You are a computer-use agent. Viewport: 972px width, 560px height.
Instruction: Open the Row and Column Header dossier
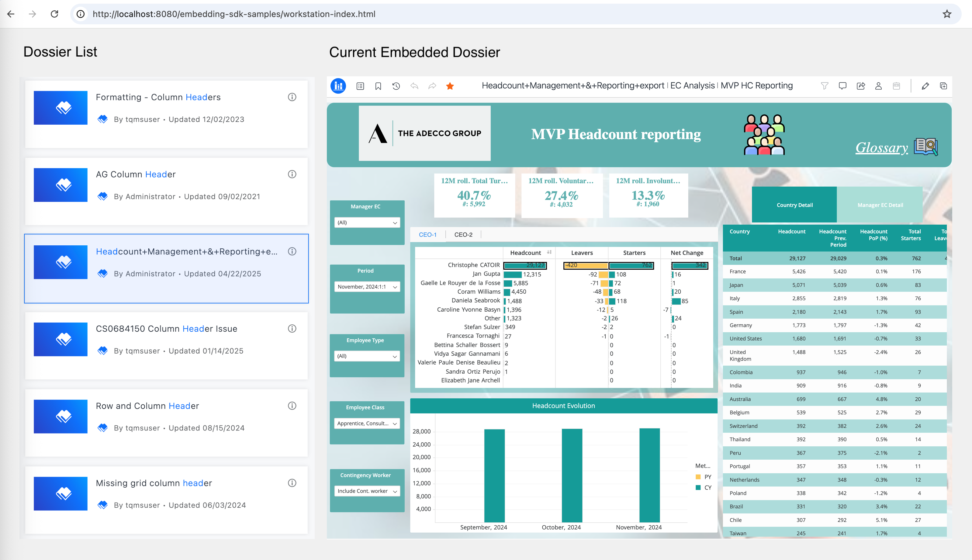click(147, 406)
